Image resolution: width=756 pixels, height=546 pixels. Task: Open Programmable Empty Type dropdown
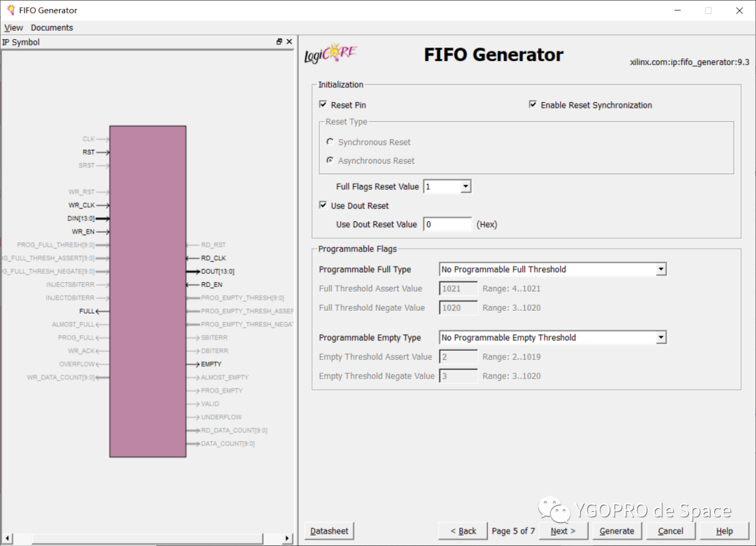[661, 337]
